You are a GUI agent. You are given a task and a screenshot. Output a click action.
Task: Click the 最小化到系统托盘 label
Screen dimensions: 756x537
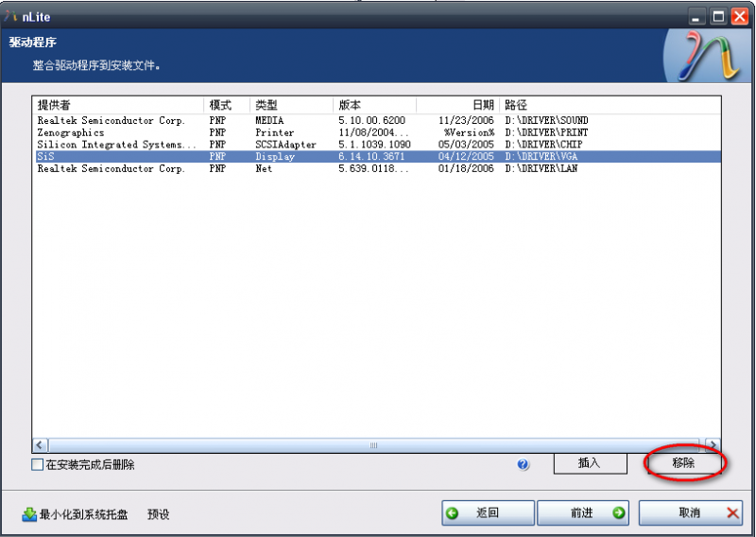pos(83,514)
